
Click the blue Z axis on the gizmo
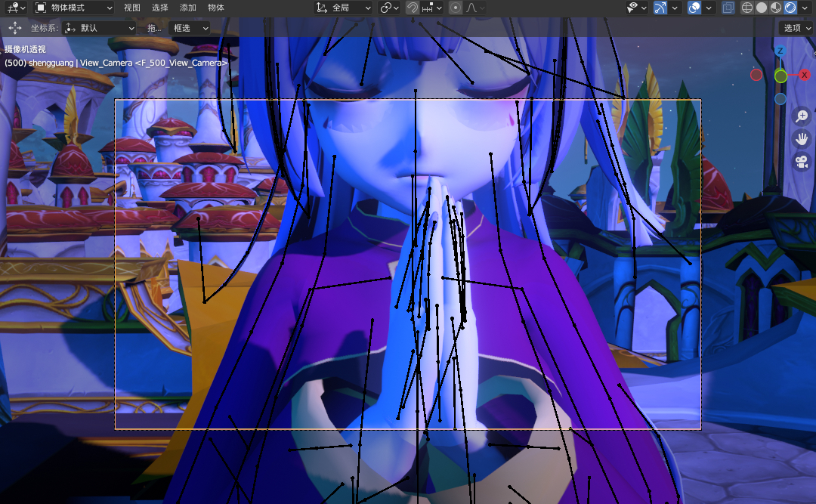[780, 51]
